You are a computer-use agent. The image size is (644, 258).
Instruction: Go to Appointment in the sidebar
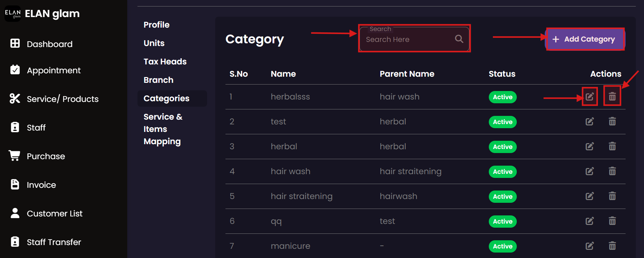point(54,71)
